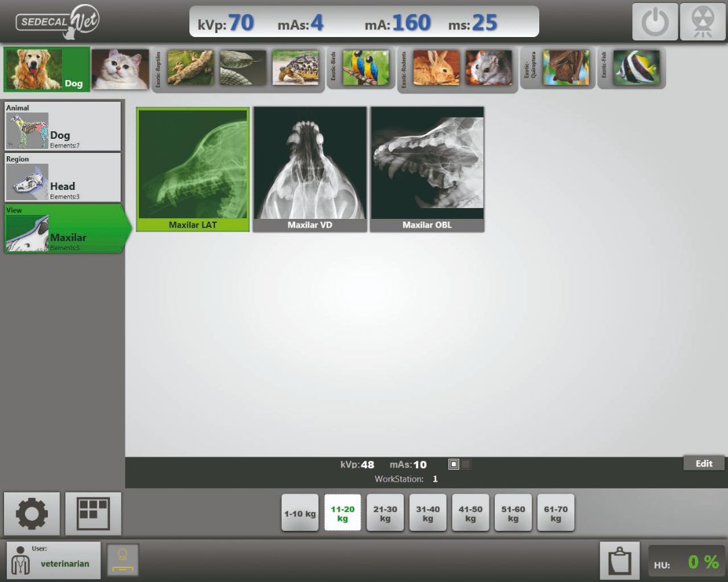Open the Animal Dog selection panel
This screenshot has height=582, width=728.
point(63,126)
